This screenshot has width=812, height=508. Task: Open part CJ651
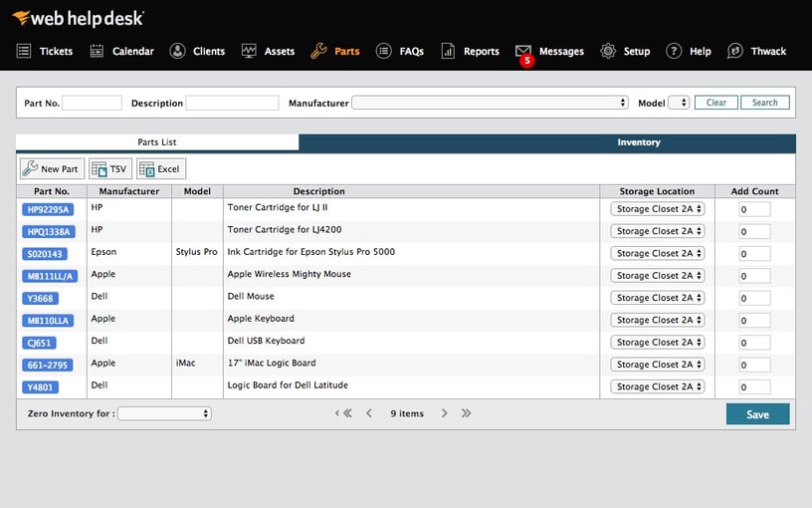tap(40, 344)
